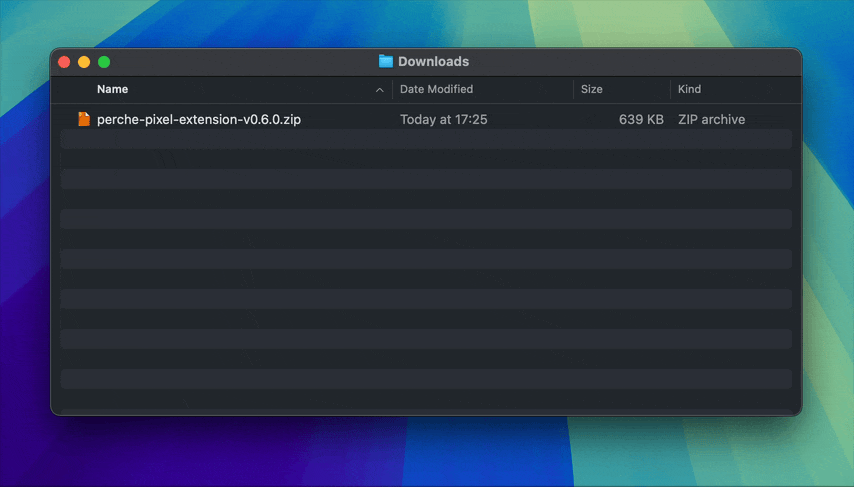This screenshot has height=487, width=854.
Task: Click the 'Today at 17:25' date cell
Action: tap(443, 119)
